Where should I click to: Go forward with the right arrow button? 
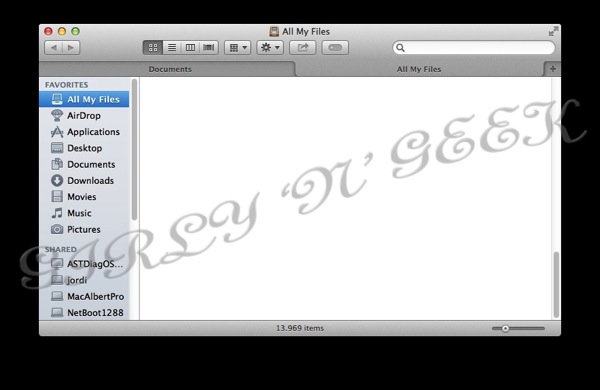pyautogui.click(x=71, y=47)
